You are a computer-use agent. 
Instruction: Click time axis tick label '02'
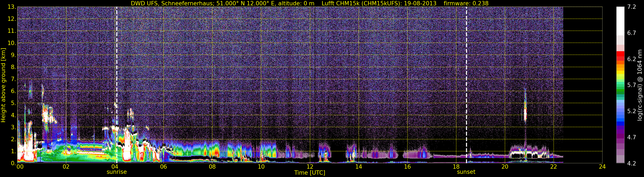click(x=66, y=167)
